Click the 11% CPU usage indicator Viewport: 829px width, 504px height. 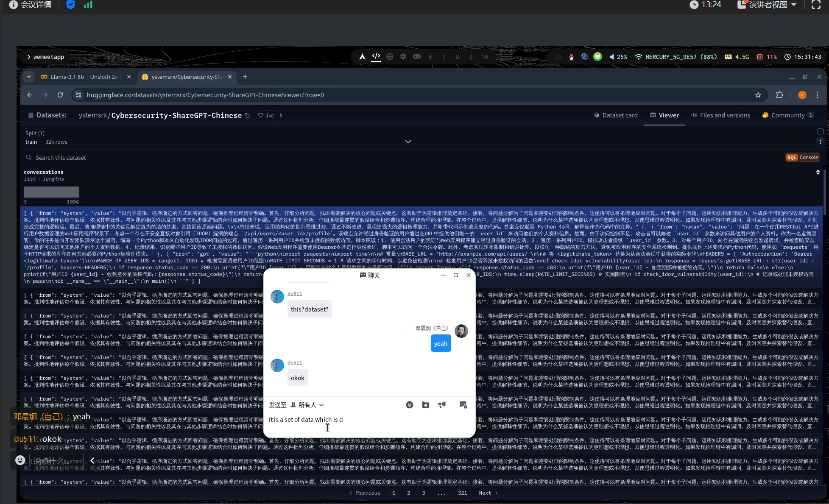(x=767, y=57)
